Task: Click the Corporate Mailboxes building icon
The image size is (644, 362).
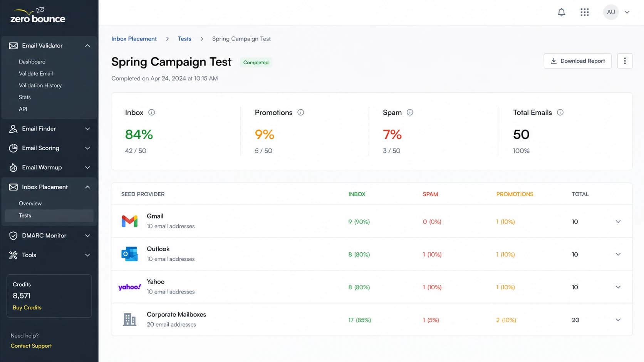Action: click(x=129, y=319)
